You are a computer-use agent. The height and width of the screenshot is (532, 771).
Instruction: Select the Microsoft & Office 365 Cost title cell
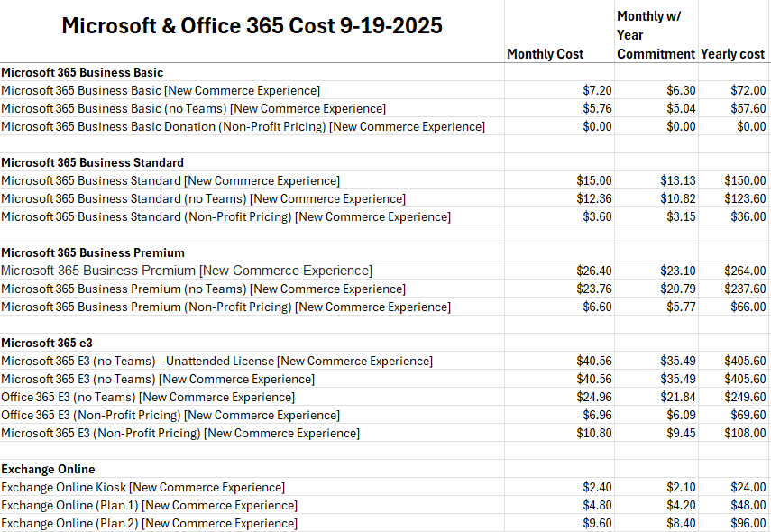[x=252, y=25]
